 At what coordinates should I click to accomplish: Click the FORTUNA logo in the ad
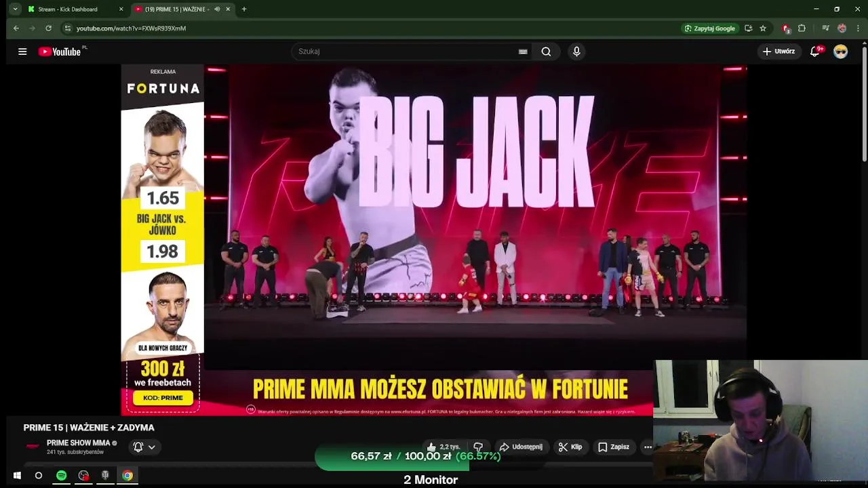pos(163,89)
